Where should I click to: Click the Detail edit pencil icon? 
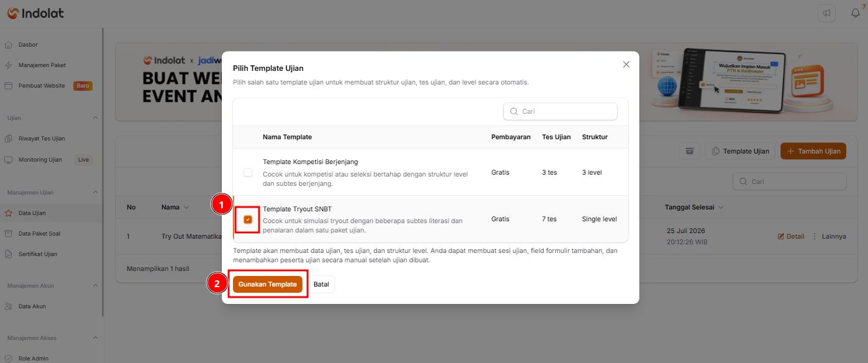click(x=781, y=236)
